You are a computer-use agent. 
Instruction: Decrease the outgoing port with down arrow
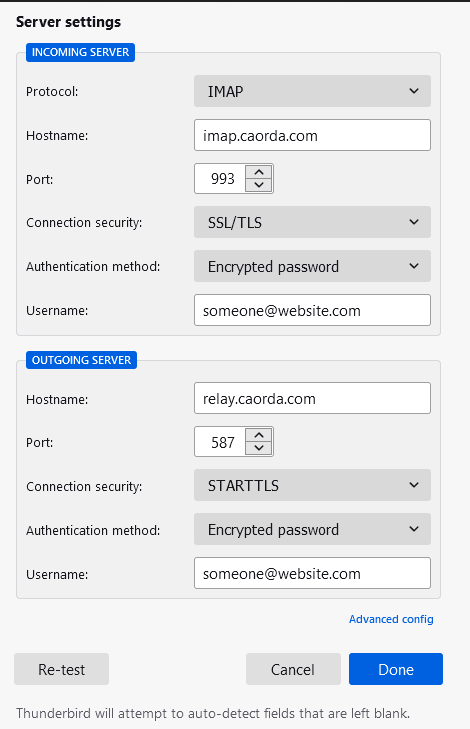259,448
